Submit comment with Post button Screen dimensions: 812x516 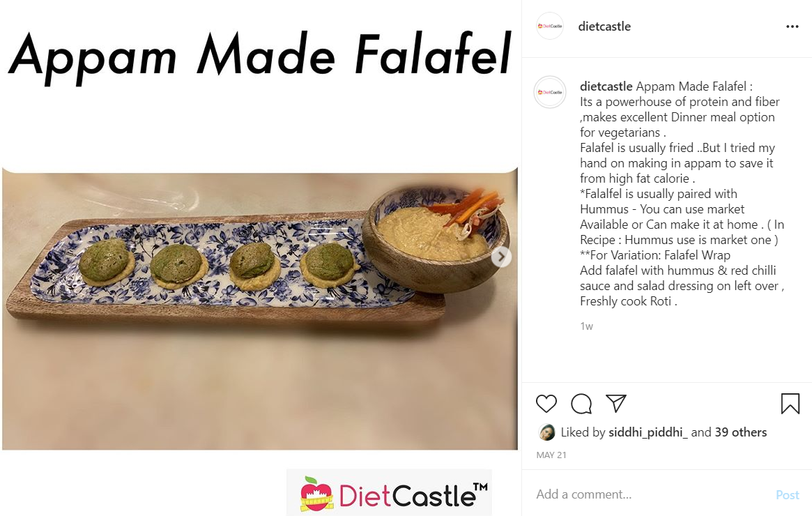click(787, 495)
